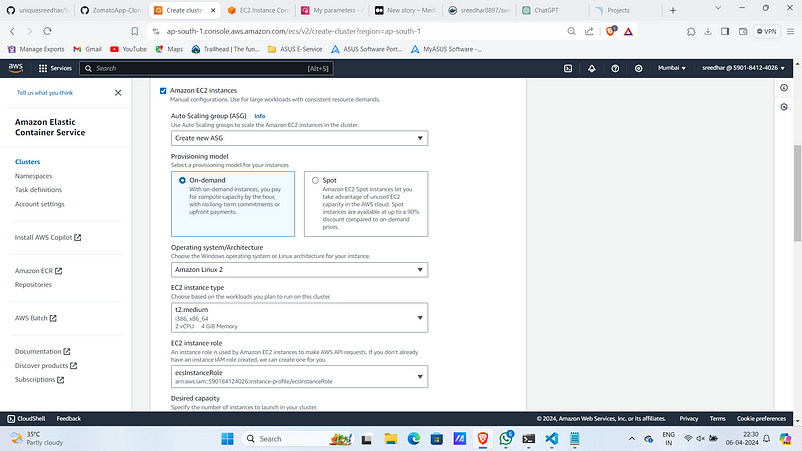Open the Operating system/Architecture dropdown
This screenshot has width=802, height=451.
299,269
